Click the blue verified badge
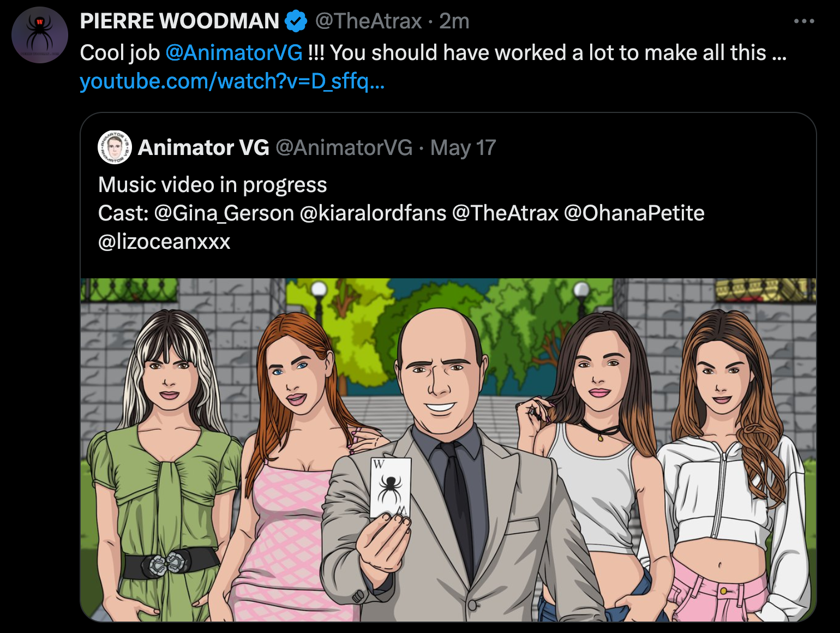The image size is (840, 633). point(296,21)
